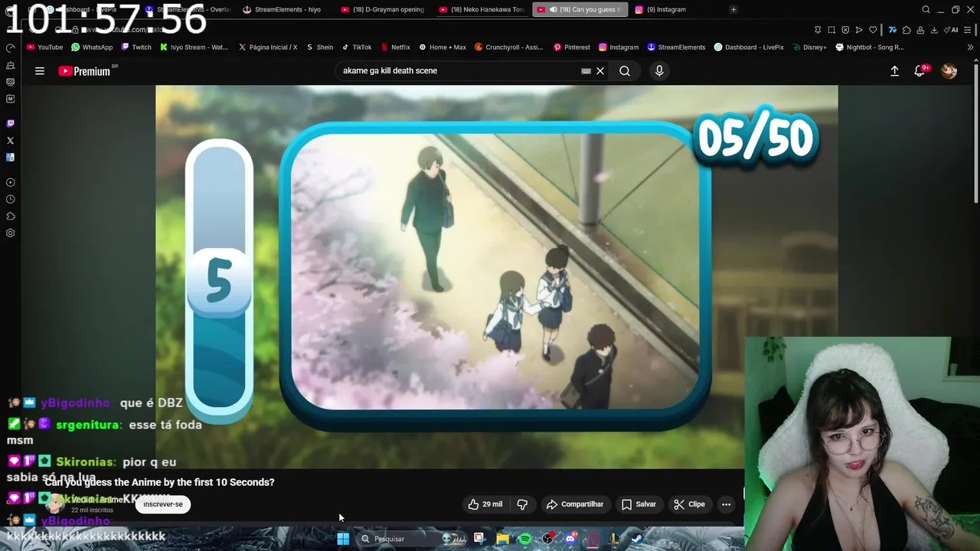Open the StreamElements bookmark
The image size is (980, 551).
pyautogui.click(x=676, y=47)
